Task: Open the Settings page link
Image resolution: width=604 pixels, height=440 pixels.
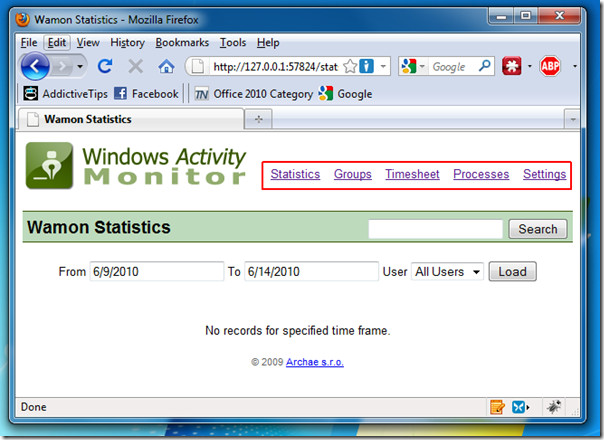Action: (x=544, y=174)
